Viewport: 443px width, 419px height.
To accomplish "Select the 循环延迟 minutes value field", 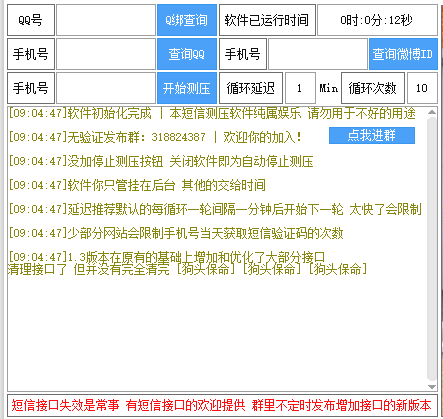I will (x=300, y=88).
